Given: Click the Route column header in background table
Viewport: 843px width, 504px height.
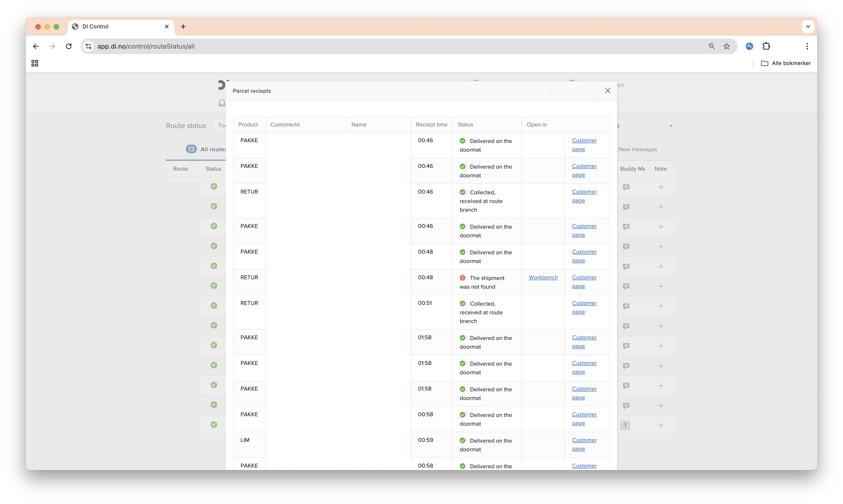Looking at the screenshot, I should tap(180, 169).
